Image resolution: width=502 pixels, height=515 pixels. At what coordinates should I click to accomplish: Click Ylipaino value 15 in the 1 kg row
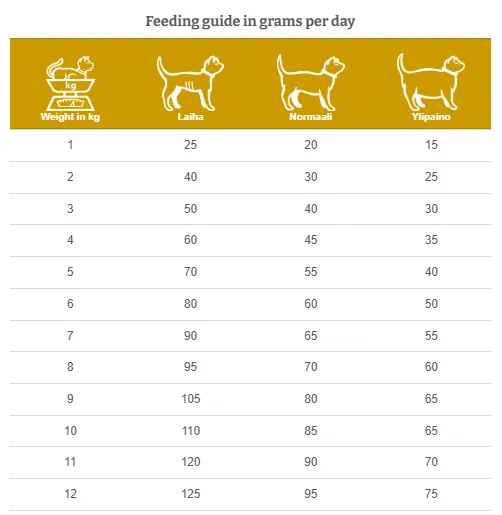pos(431,145)
